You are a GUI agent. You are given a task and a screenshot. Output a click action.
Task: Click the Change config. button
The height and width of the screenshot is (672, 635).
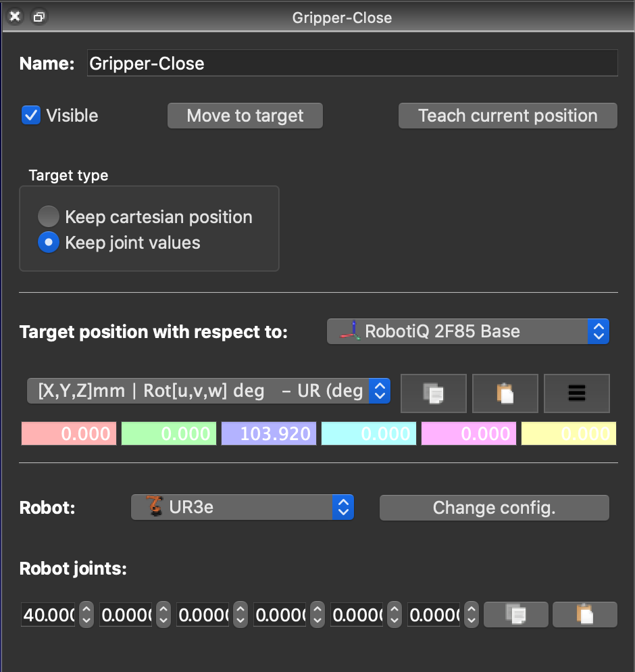pyautogui.click(x=494, y=508)
